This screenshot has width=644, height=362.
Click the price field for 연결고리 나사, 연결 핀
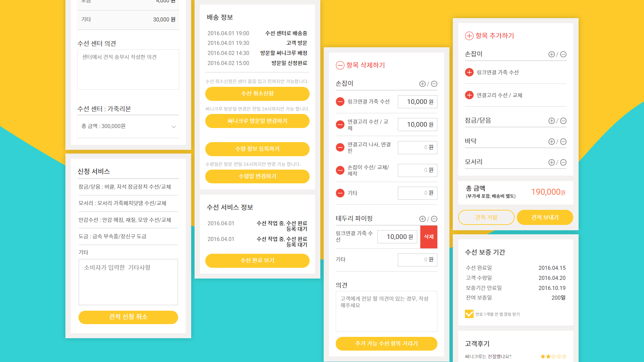(x=418, y=147)
